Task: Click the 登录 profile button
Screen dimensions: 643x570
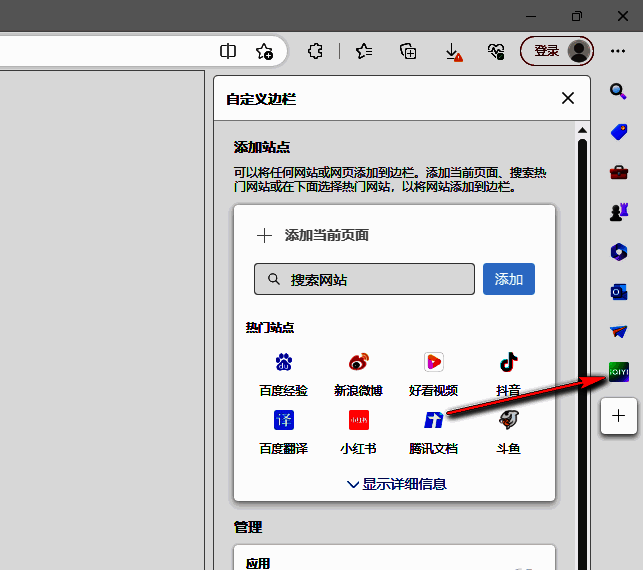Action: coord(557,51)
